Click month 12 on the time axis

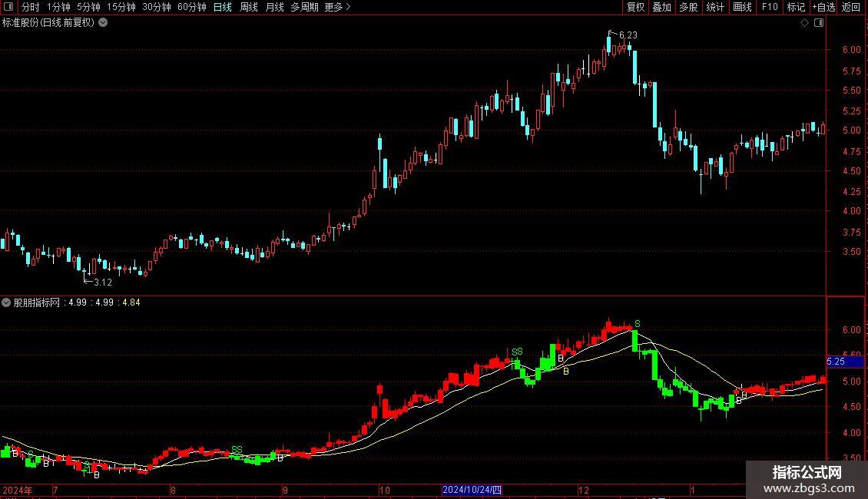[584, 490]
